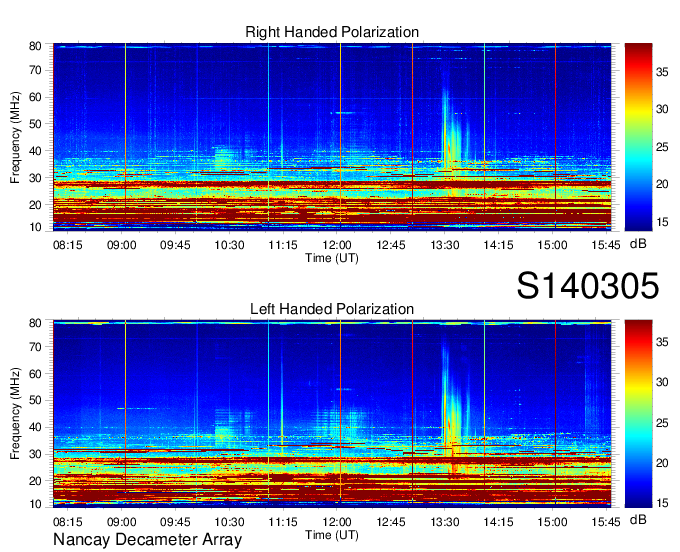Click the 14:15 tick under Left Handed plot
The width and height of the screenshot is (680, 552).
(498, 522)
